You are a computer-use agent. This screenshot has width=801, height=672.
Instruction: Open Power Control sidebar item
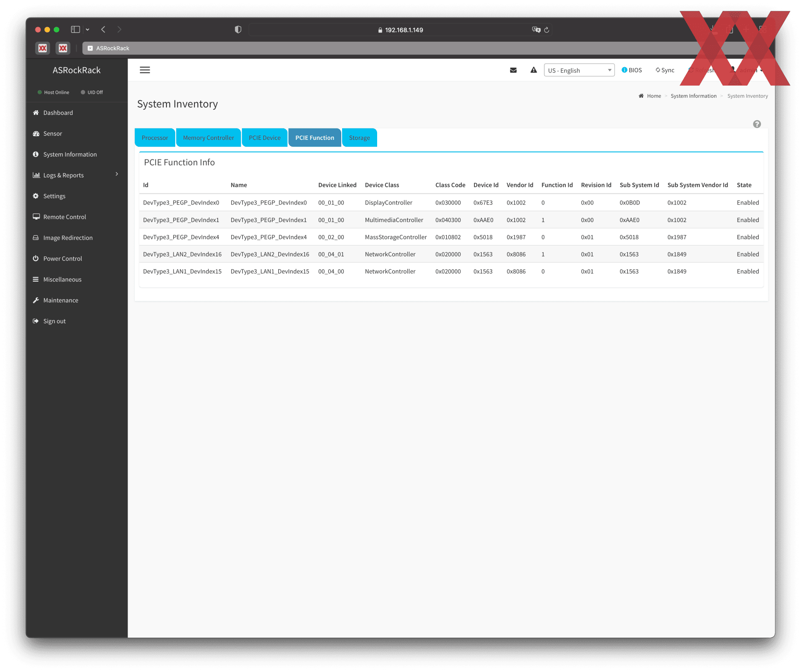[x=76, y=259]
